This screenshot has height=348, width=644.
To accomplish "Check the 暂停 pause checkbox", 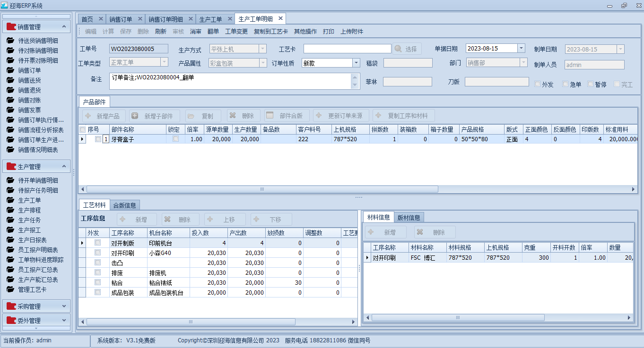I will point(591,85).
